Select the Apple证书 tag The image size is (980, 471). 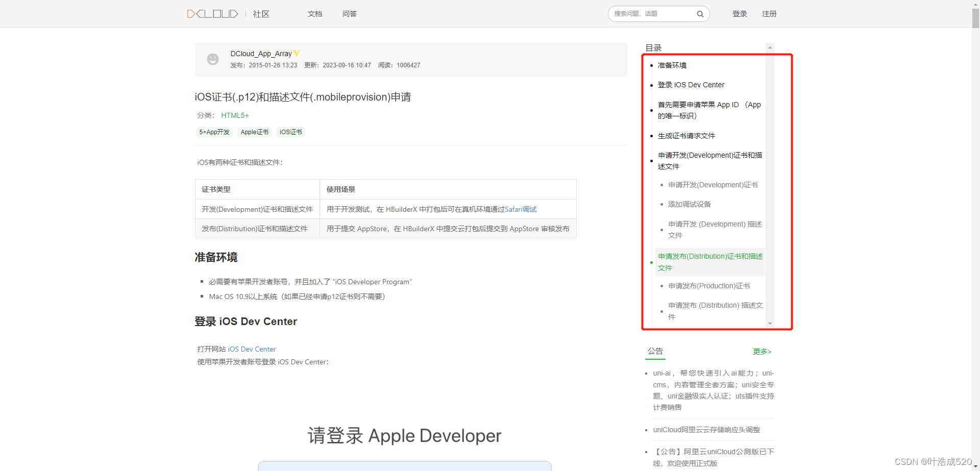(x=255, y=132)
